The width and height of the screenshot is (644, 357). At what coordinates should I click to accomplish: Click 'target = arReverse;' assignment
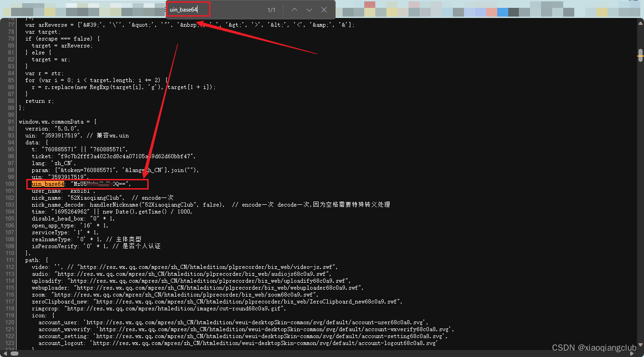click(62, 46)
